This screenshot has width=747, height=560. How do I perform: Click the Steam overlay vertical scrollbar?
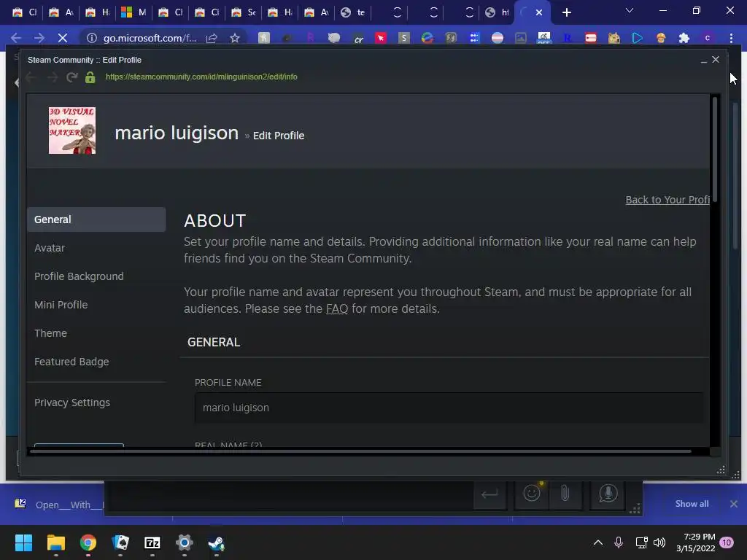(715, 150)
